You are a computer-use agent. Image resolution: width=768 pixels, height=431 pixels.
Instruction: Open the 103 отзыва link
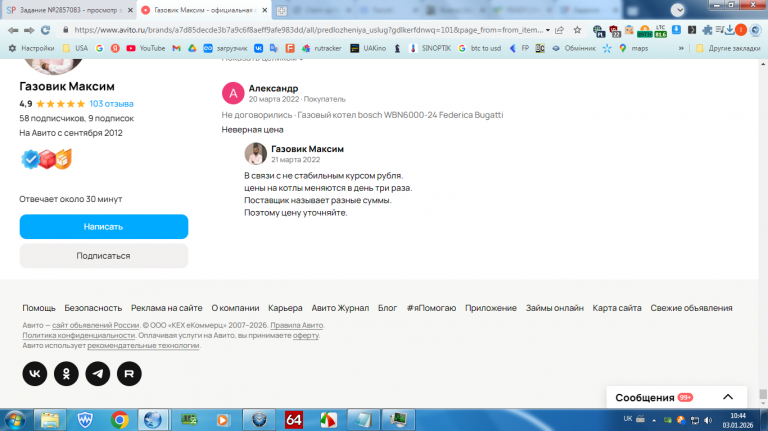click(x=111, y=103)
